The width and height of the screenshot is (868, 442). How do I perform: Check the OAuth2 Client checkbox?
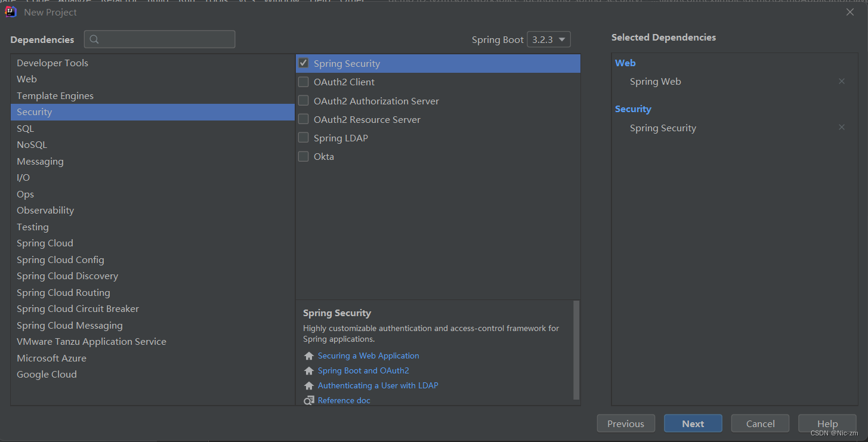click(x=303, y=82)
